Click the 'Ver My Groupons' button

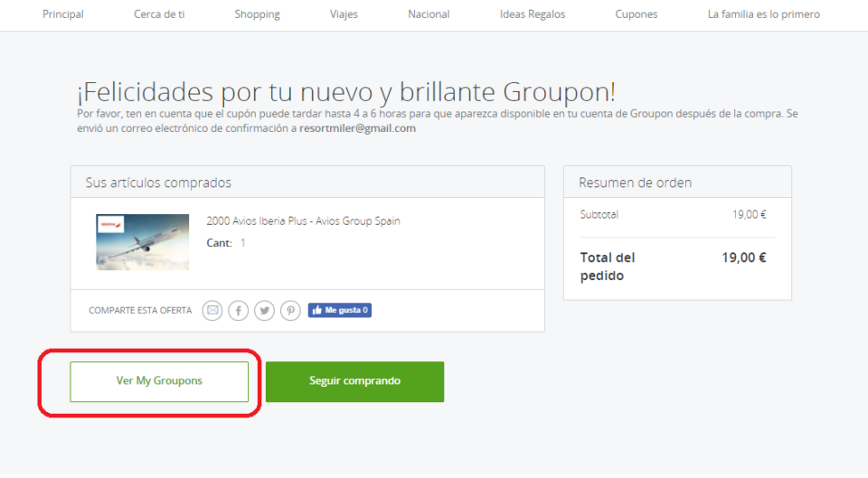[x=159, y=381]
